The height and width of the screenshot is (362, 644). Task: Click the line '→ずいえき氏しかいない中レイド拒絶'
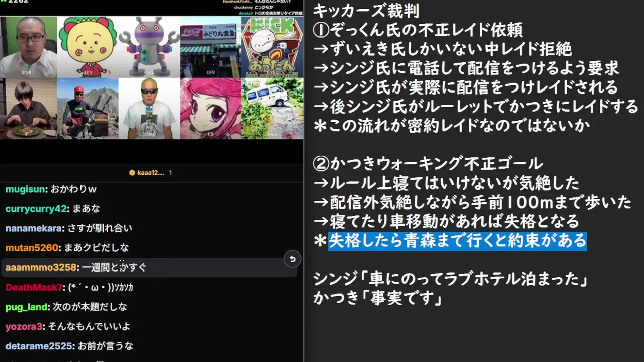click(x=442, y=49)
